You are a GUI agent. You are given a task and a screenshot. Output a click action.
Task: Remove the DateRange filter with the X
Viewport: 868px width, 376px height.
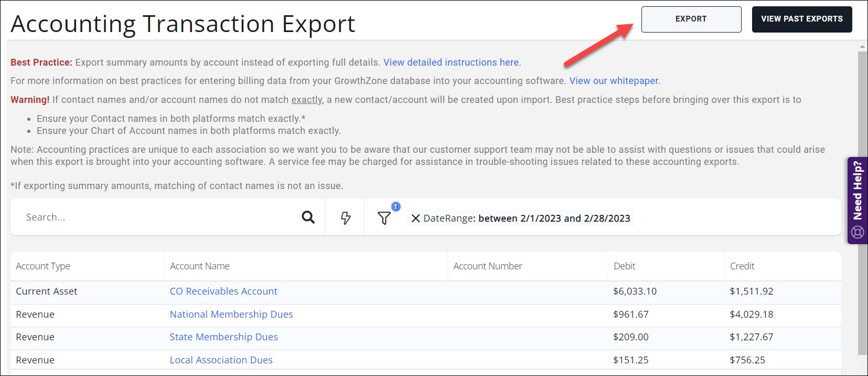click(x=415, y=218)
